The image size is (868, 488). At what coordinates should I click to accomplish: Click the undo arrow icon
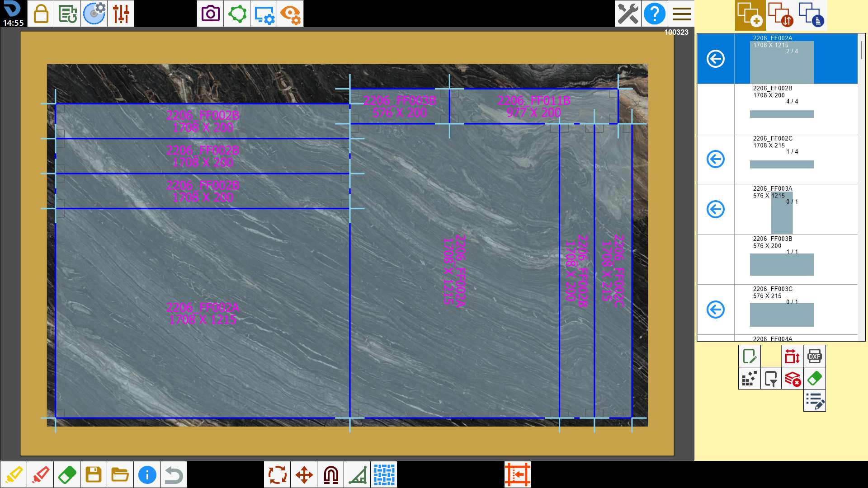point(174,474)
